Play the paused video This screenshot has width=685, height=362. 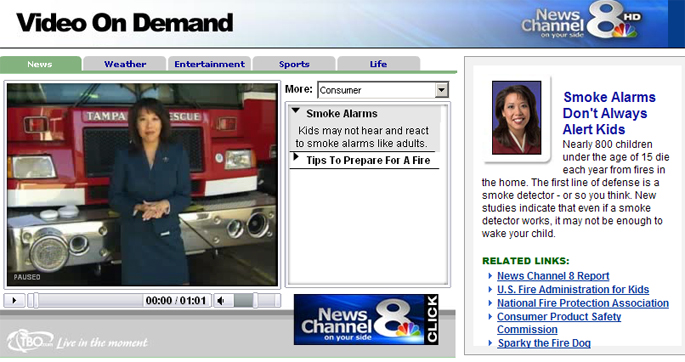pyautogui.click(x=14, y=300)
